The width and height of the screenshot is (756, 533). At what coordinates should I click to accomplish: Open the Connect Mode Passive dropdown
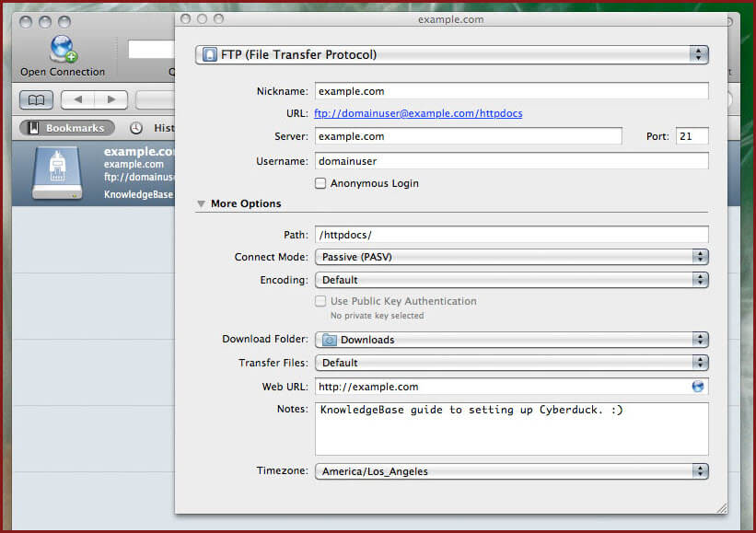pos(511,257)
